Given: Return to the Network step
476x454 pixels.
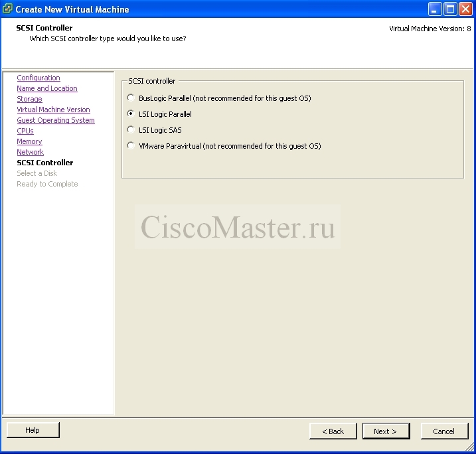Looking at the screenshot, I should click(x=30, y=152).
